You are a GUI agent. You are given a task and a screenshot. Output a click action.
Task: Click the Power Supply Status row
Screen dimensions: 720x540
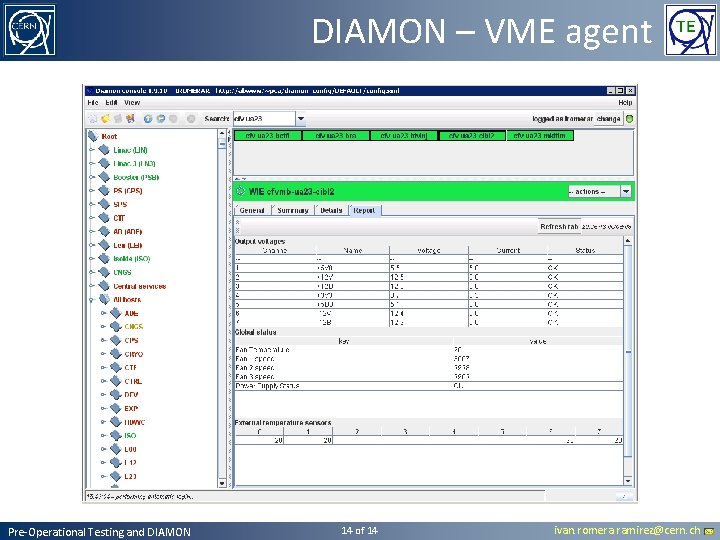[428, 386]
